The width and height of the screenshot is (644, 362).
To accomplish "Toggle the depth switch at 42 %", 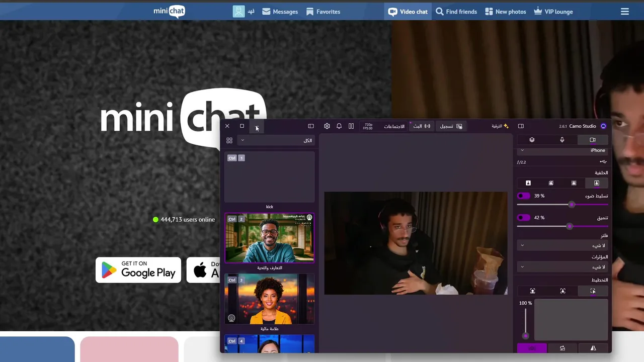I will (523, 218).
